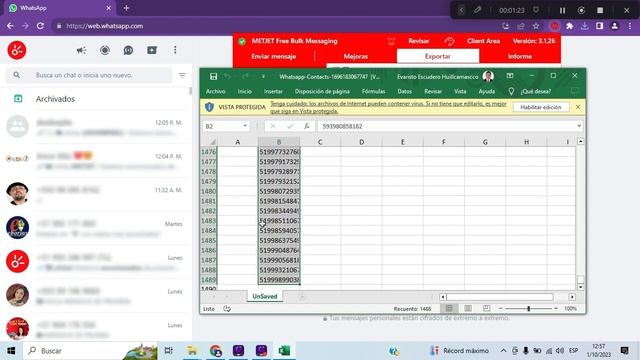Select the Exportar tab in METJET
The image size is (640, 360).
pyautogui.click(x=438, y=56)
